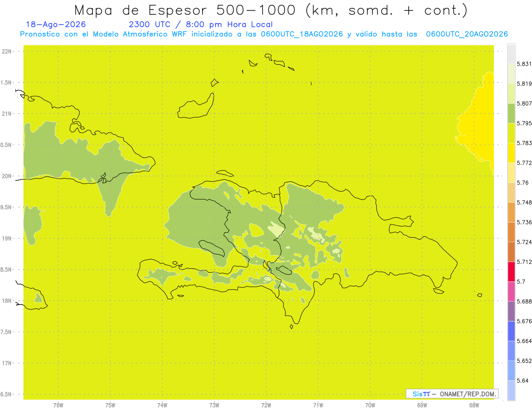Click the bright yellow legend swatch between 5.772 and 5.783

[x=511, y=153]
